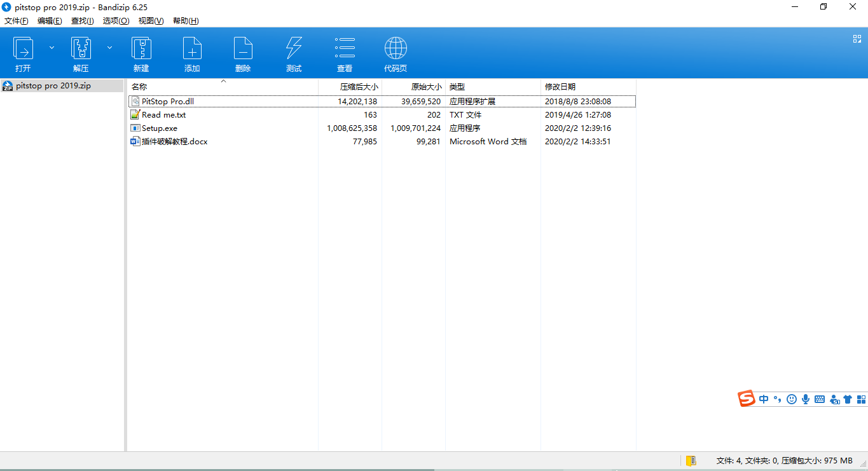Click the 应用程序扩展 type cell
Image resolution: width=868 pixels, height=471 pixels.
[x=472, y=102]
